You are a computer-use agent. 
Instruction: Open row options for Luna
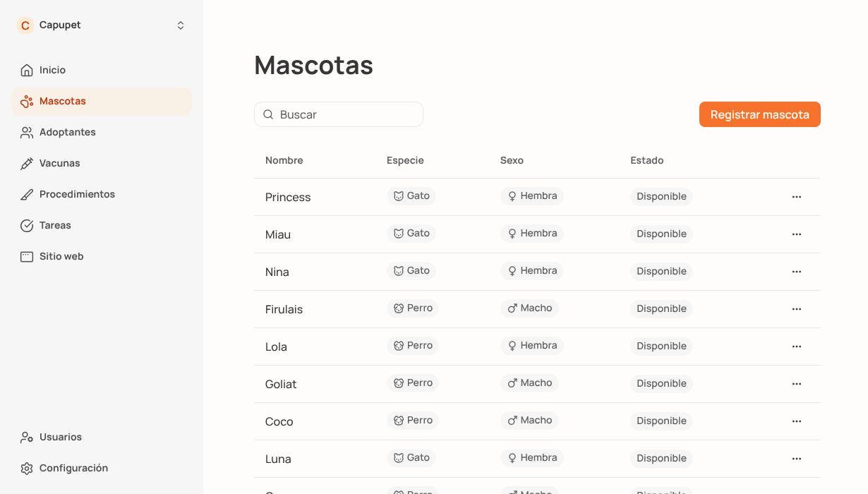click(x=797, y=459)
